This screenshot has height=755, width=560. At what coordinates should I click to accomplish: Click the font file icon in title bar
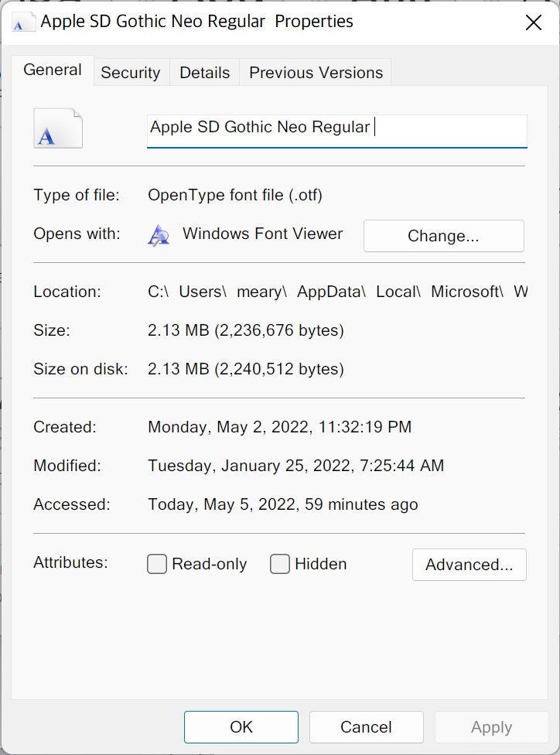click(x=24, y=22)
